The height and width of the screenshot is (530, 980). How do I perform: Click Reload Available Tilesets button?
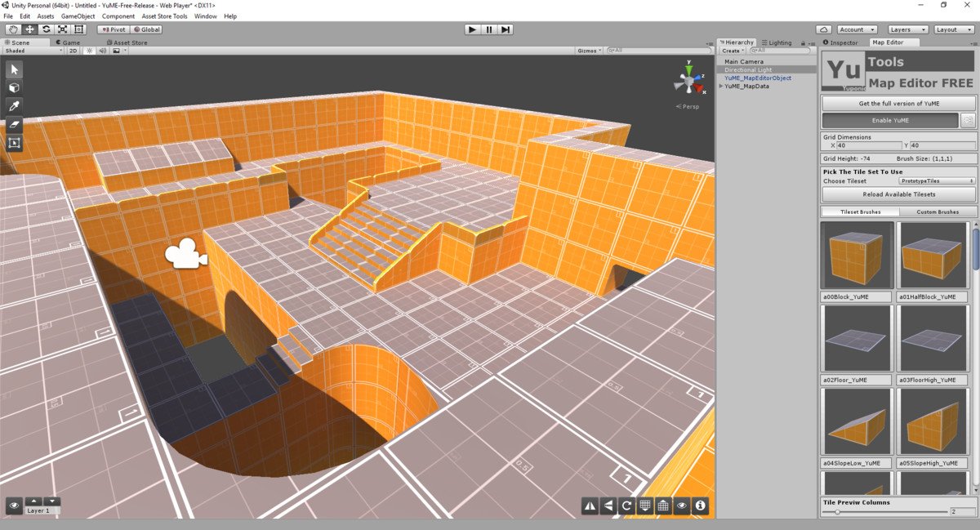tap(898, 194)
